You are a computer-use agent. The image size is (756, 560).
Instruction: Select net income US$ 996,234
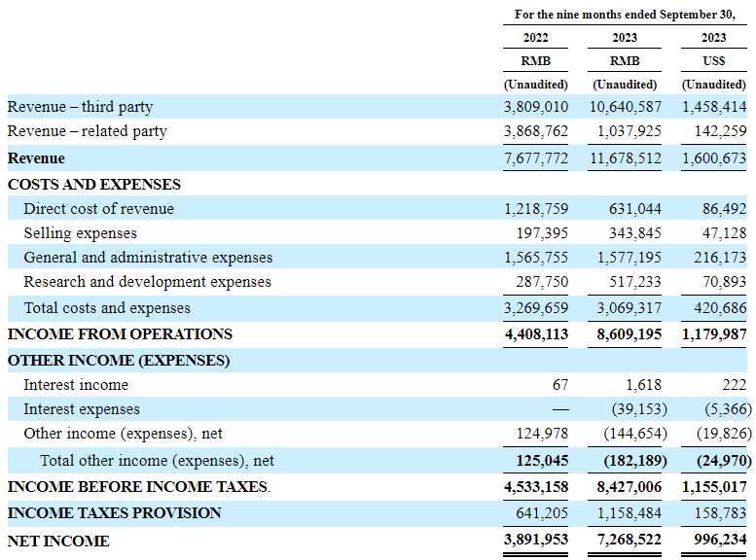coord(720,540)
